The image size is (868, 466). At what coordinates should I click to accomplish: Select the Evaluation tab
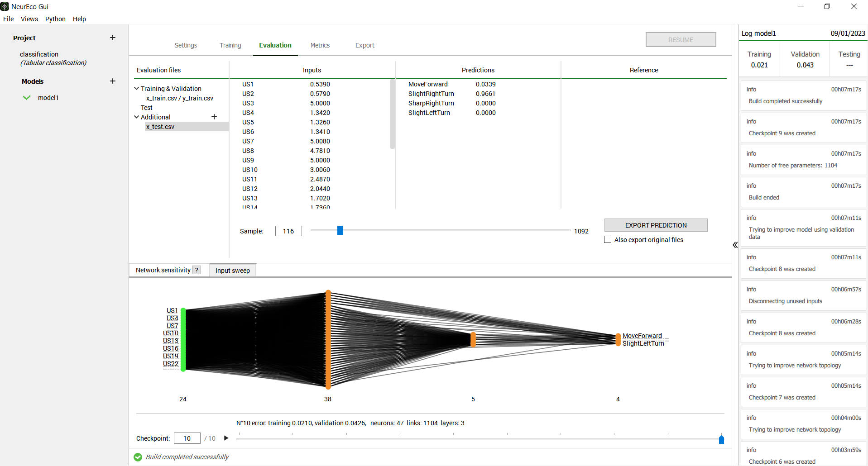(275, 45)
